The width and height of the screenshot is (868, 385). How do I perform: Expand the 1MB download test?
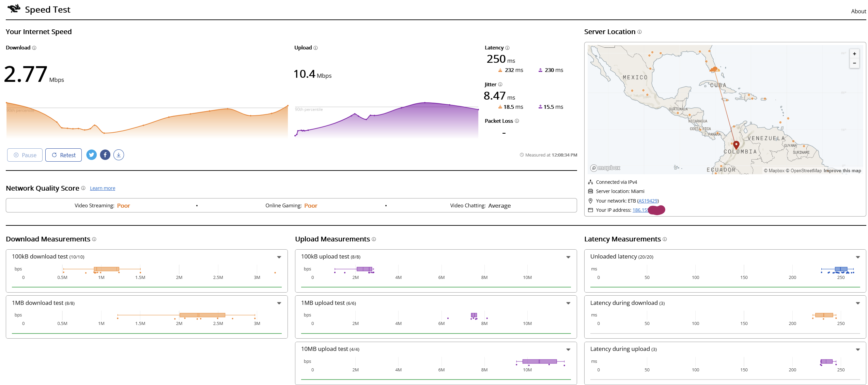pos(279,303)
